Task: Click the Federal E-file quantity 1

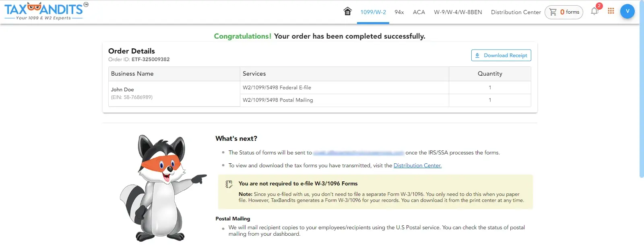Action: (490, 87)
